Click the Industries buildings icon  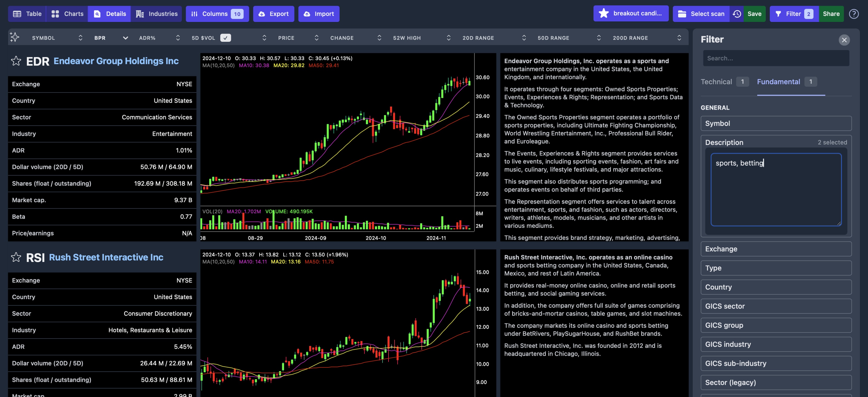[140, 14]
